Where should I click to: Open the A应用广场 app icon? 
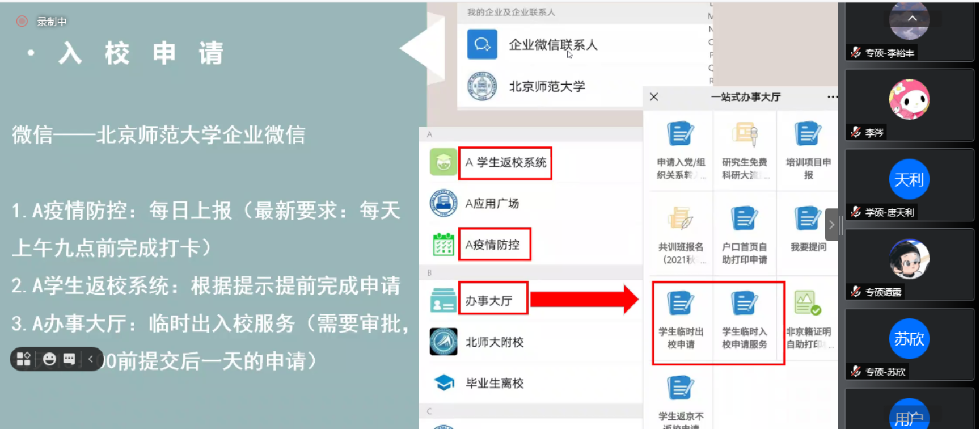pos(443,203)
